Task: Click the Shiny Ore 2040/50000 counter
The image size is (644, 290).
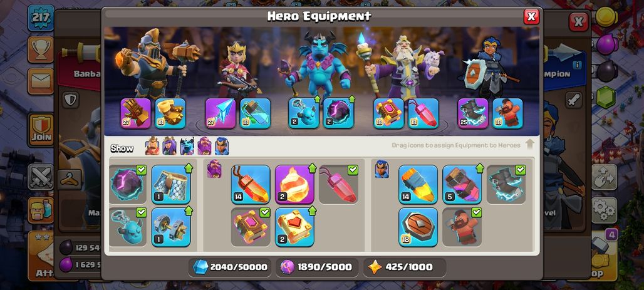Action: pyautogui.click(x=231, y=267)
